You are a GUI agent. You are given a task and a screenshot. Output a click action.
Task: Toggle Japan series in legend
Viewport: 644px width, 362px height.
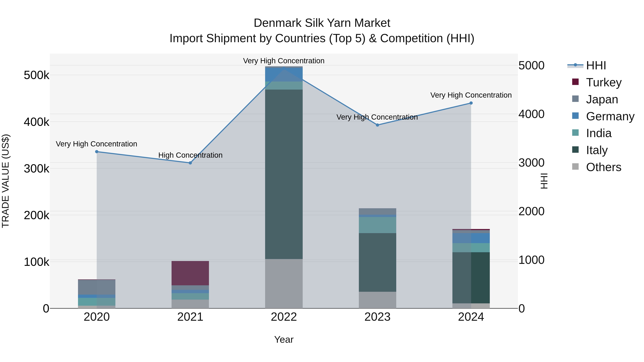[595, 99]
